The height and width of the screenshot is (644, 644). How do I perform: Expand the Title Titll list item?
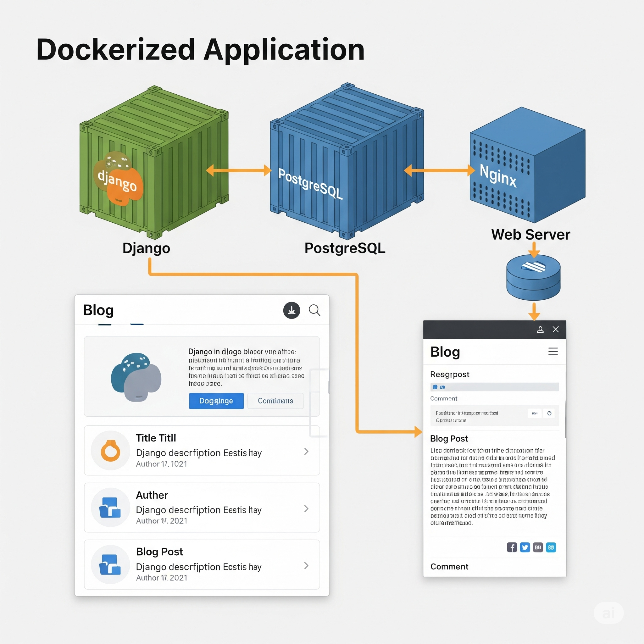tap(306, 451)
